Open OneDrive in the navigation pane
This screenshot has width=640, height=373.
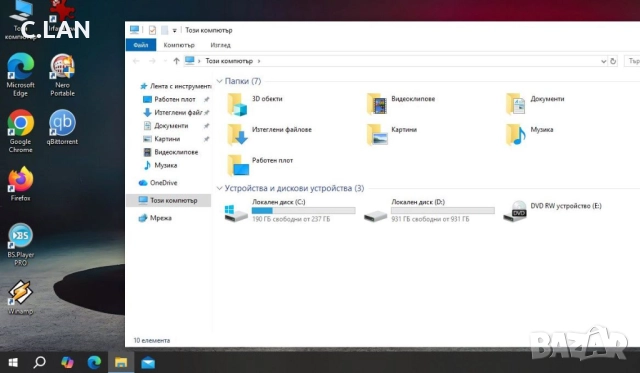point(158,183)
